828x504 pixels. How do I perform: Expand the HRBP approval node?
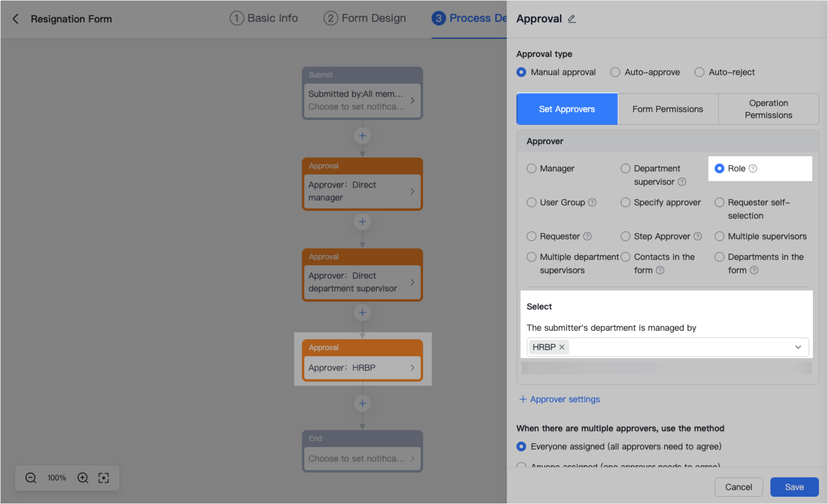coord(413,368)
